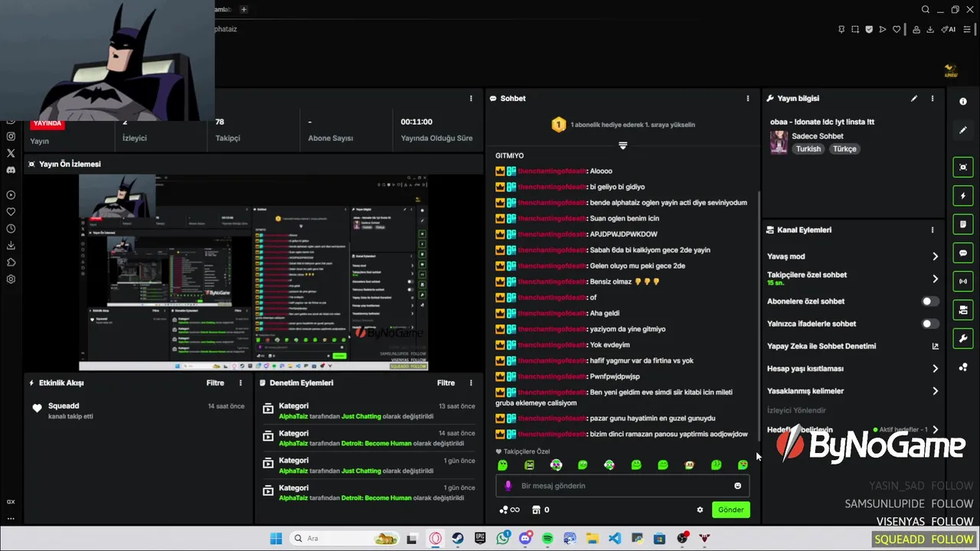Toggle the green screen-capture sidebar icon

point(963,167)
